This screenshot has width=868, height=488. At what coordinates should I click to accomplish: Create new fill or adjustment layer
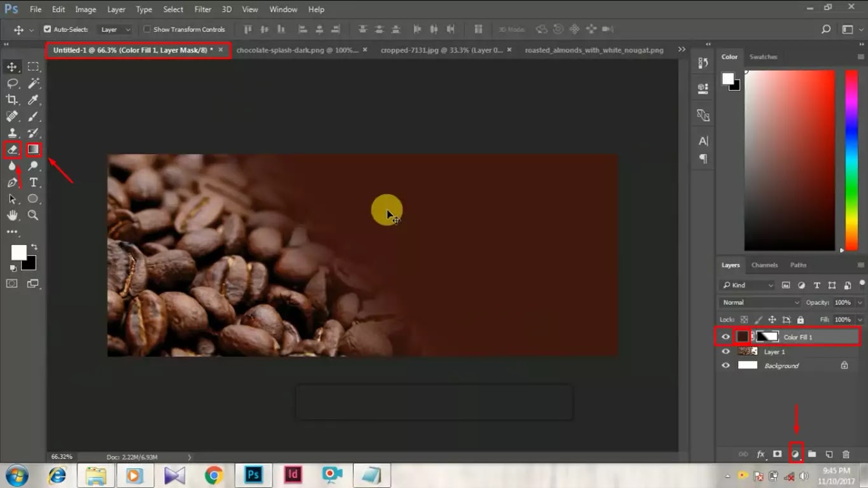click(796, 454)
